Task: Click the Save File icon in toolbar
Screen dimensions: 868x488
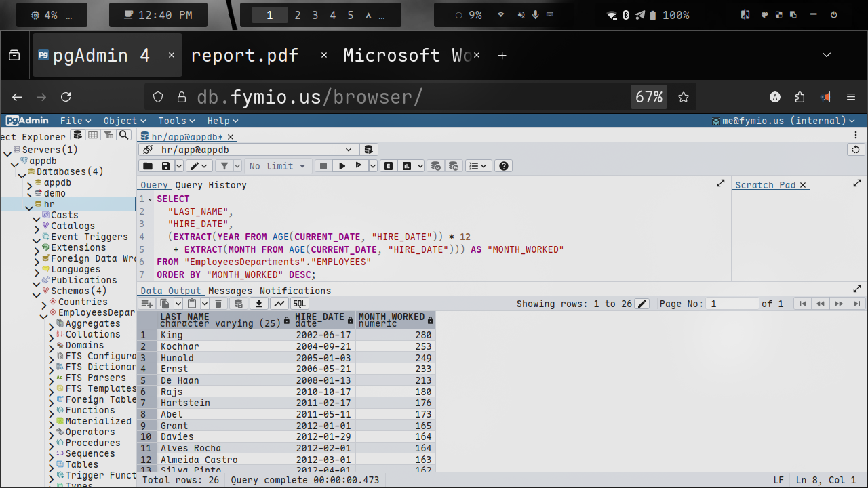Action: click(165, 166)
